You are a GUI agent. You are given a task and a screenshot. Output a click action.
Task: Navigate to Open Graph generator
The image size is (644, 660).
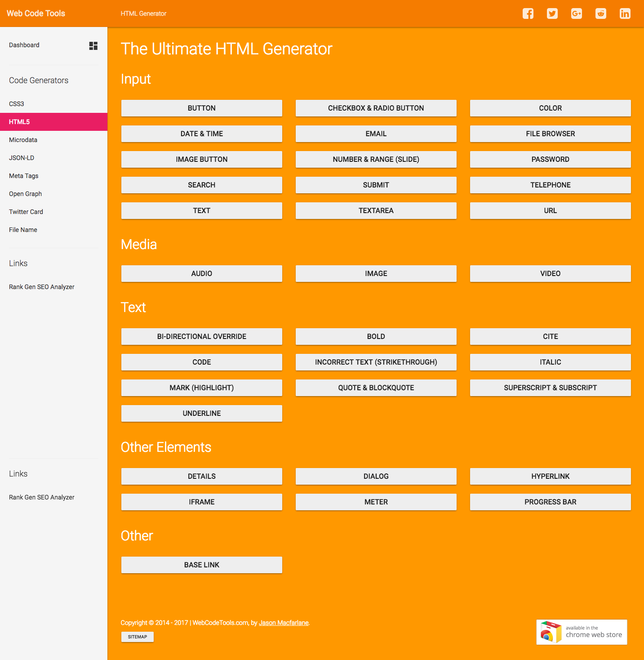tap(53, 194)
